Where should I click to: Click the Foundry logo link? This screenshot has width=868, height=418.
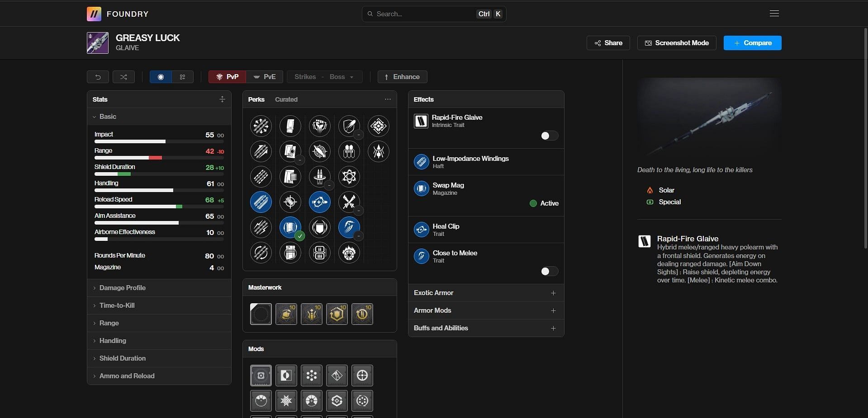[118, 14]
